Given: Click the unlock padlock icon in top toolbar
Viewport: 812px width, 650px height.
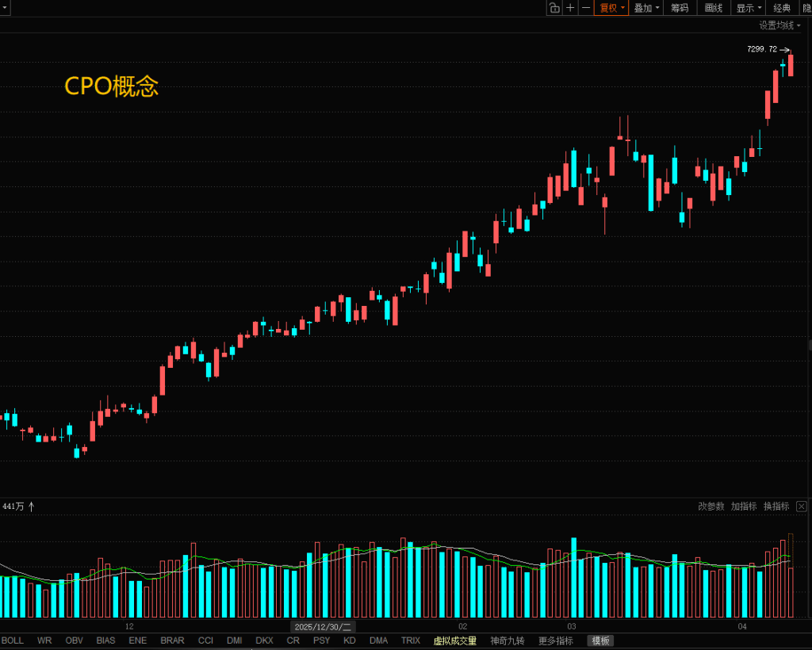Looking at the screenshot, I should (554, 8).
